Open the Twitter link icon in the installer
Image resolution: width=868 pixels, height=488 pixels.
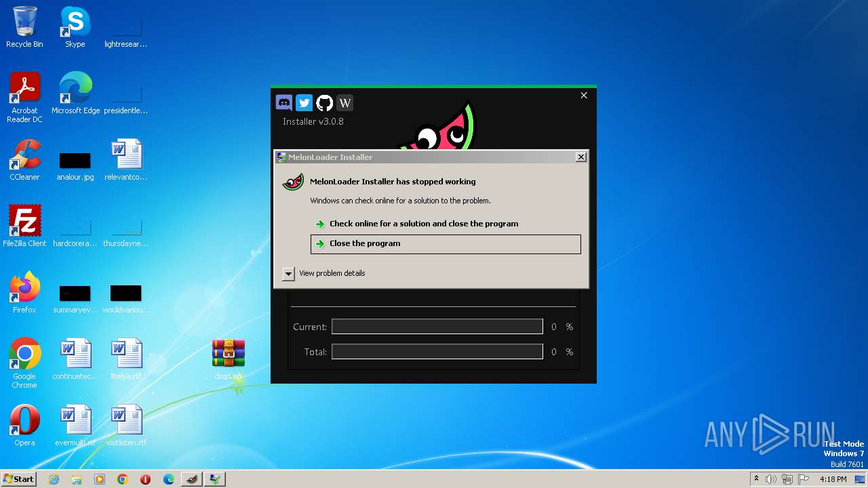click(x=304, y=102)
